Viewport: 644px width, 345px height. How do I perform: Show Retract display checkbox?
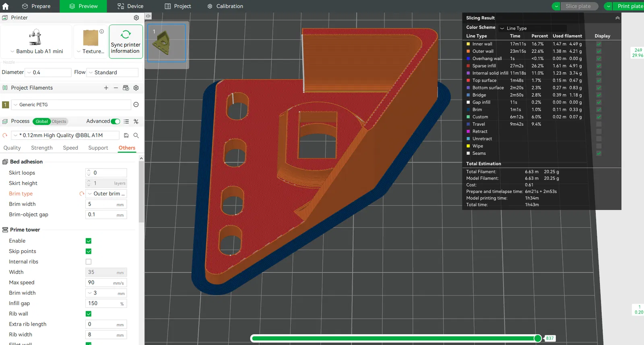(599, 131)
